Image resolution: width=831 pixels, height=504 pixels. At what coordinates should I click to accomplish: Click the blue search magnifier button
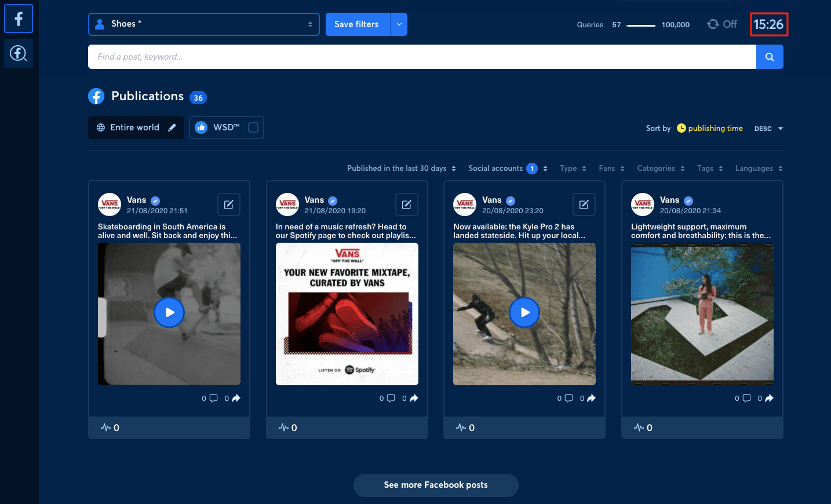[770, 57]
